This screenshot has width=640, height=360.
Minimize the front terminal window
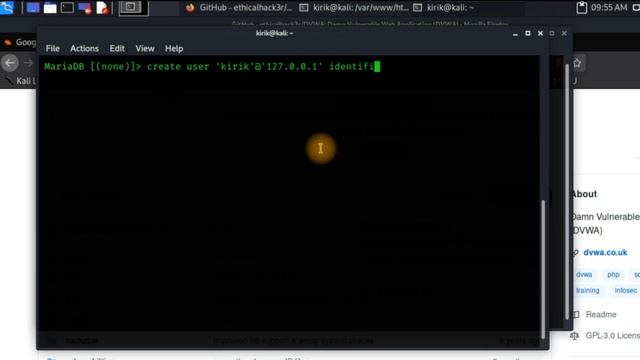[x=515, y=33]
